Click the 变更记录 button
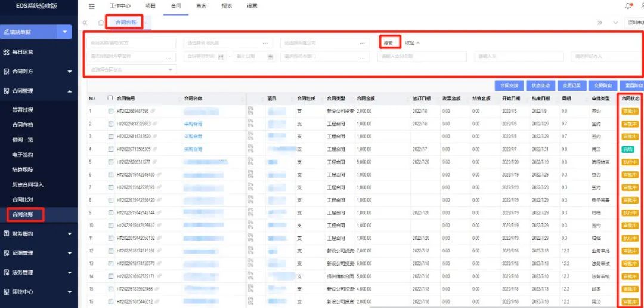This screenshot has height=308, width=644. 572,85
